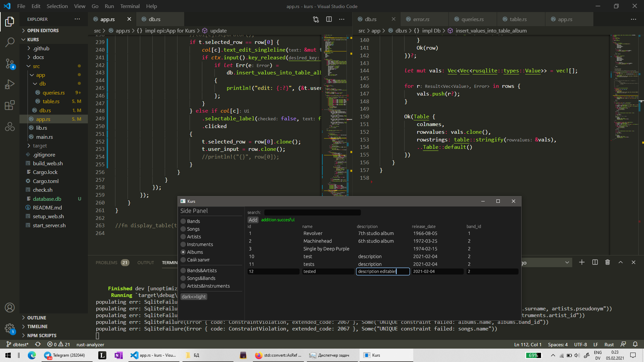Open OneNote from the taskbar
Screen dimensions: 644x362
[118, 355]
